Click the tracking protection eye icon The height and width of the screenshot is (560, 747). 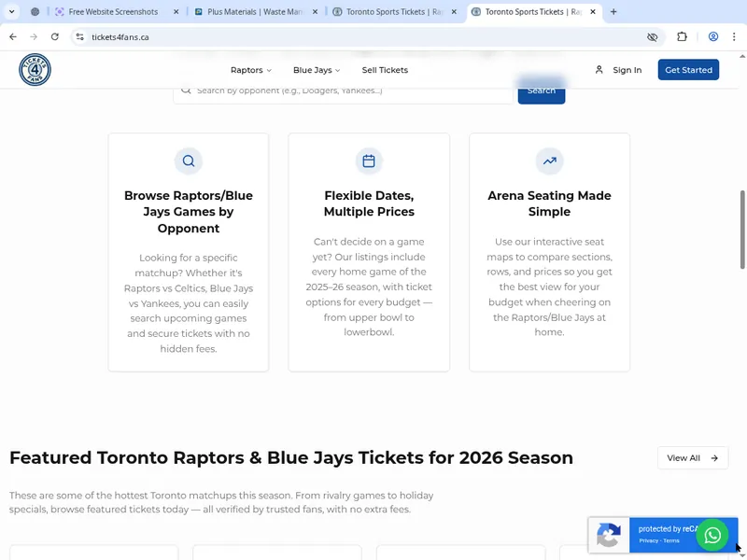coord(652,36)
